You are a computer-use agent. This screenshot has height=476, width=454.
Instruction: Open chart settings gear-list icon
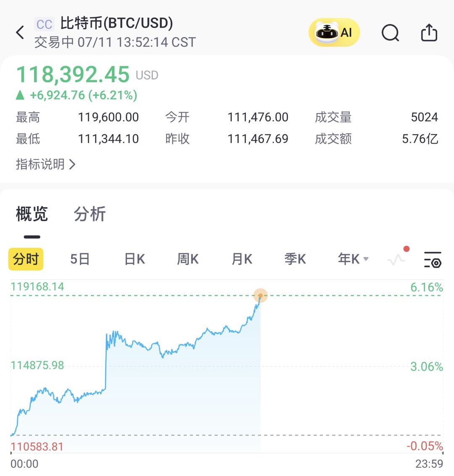(x=433, y=259)
